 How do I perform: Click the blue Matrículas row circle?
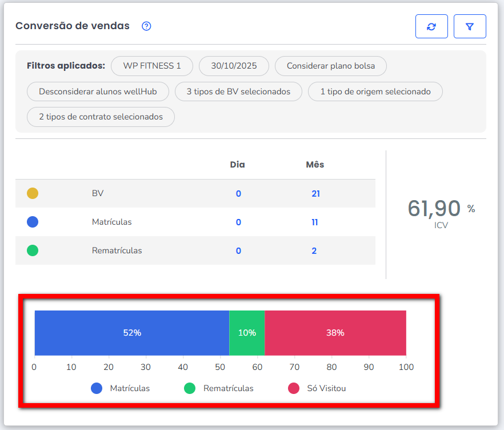[x=33, y=222]
